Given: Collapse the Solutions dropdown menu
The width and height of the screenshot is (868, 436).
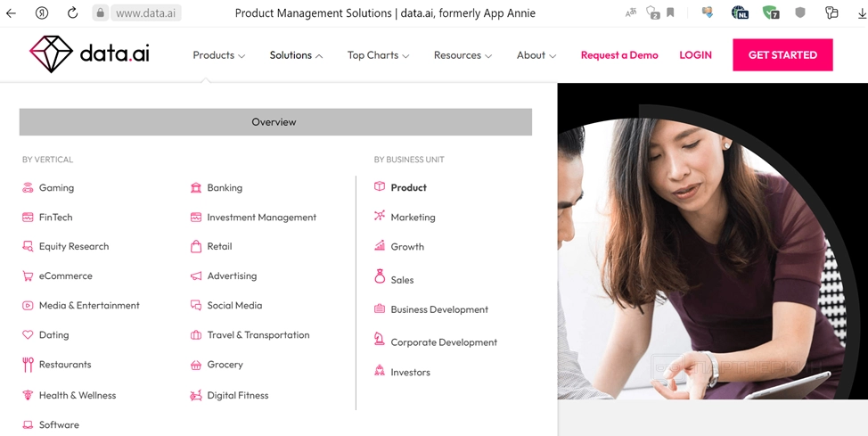Looking at the screenshot, I should [x=296, y=55].
